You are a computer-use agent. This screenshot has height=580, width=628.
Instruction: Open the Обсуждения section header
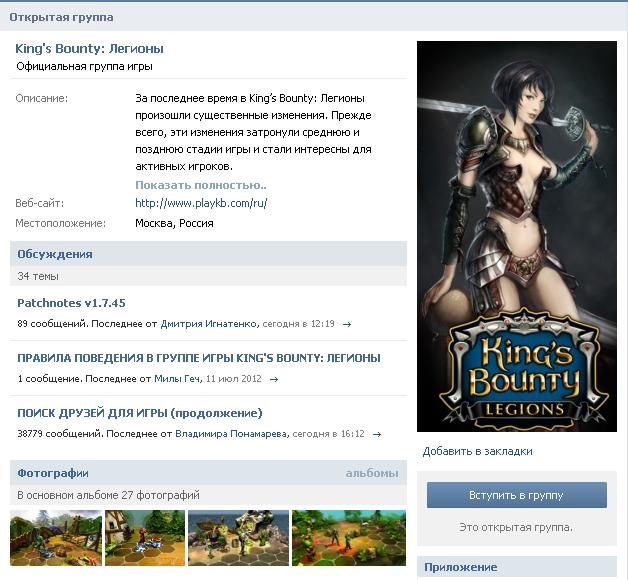[55, 254]
